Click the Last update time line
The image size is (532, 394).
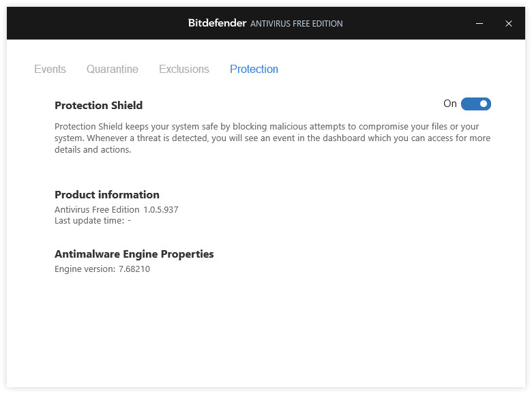point(93,221)
